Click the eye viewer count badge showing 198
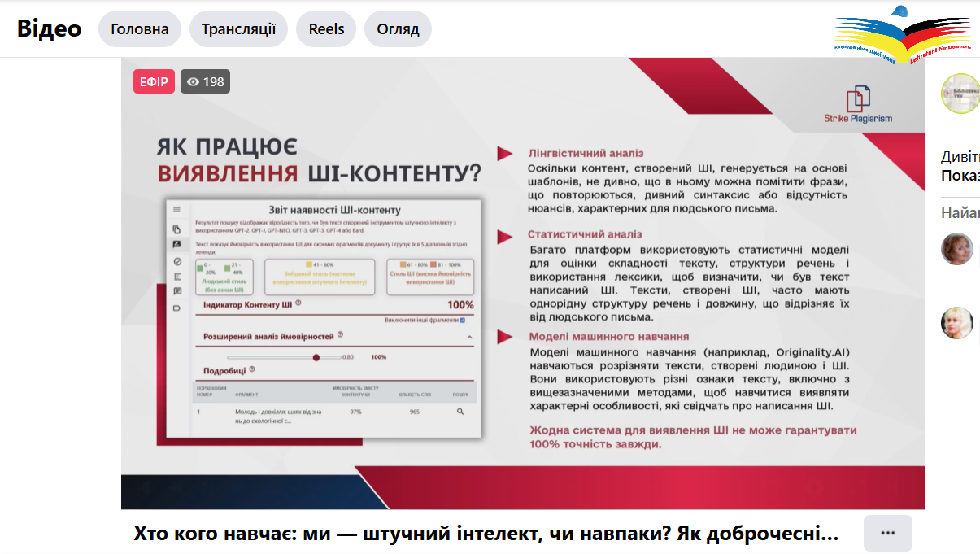This screenshot has width=980, height=554. click(205, 81)
